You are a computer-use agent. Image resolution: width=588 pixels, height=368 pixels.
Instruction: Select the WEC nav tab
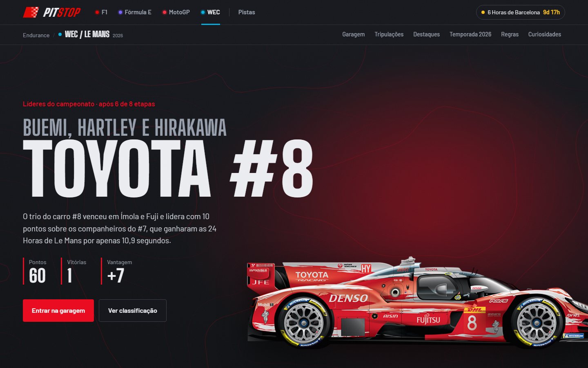click(210, 12)
